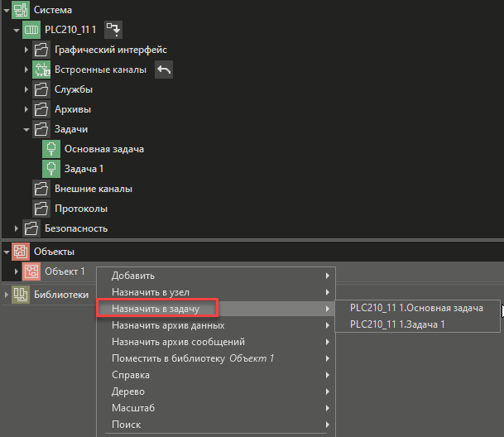The width and height of the screenshot is (504, 437).
Task: Expand the Безопасность node
Action: click(17, 228)
